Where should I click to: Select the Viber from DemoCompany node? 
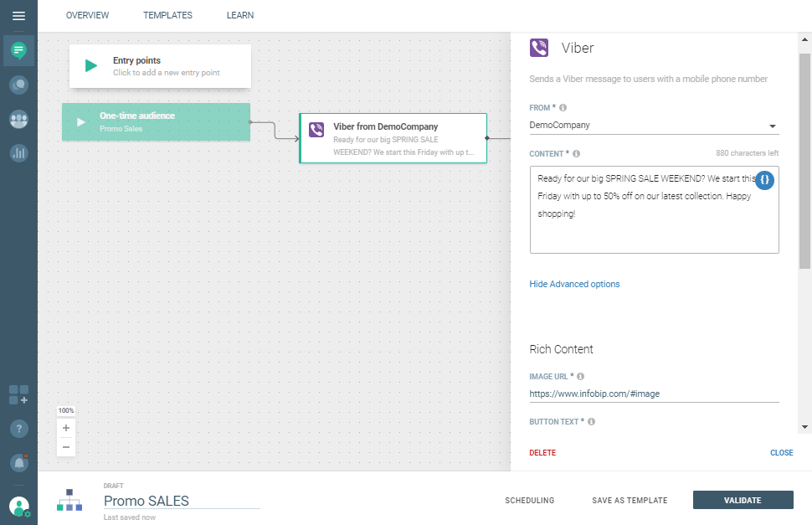[393, 138]
